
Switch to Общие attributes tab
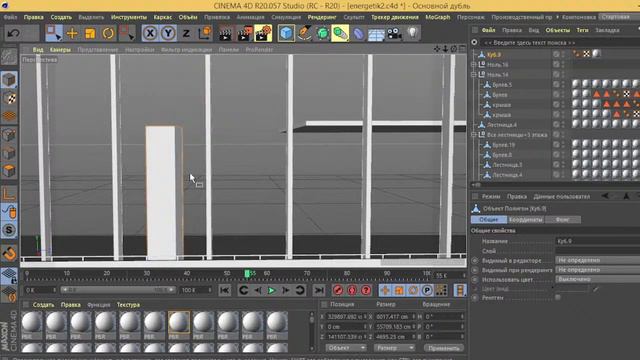pos(489,220)
